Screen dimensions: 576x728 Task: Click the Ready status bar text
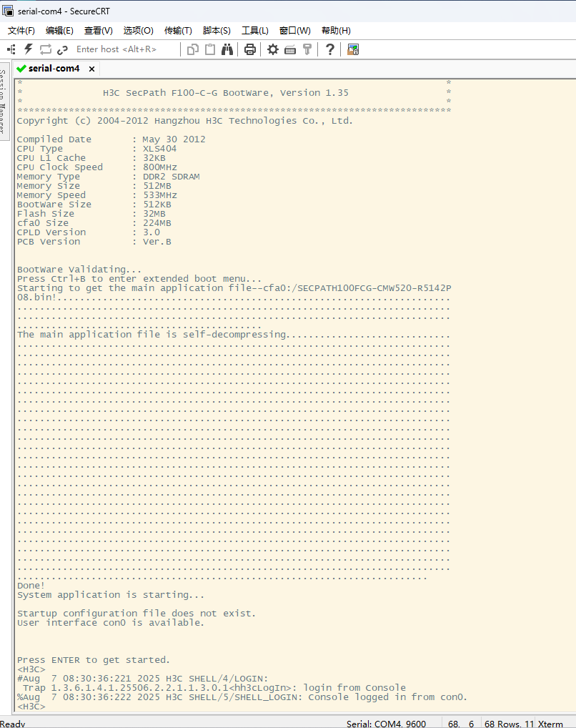pyautogui.click(x=13, y=724)
